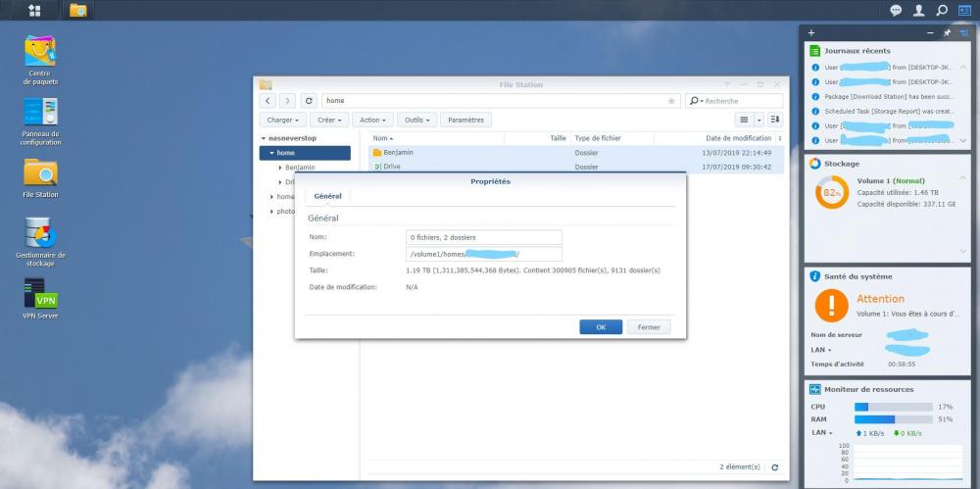980x489 pixels.
Task: Open the user account options icon
Action: pos(918,10)
